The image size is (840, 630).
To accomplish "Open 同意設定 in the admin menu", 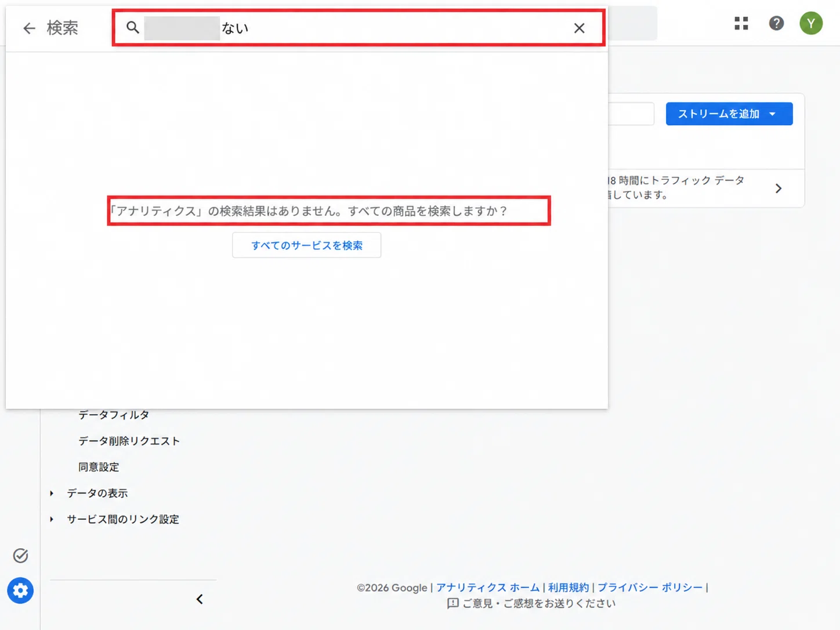I will [99, 467].
